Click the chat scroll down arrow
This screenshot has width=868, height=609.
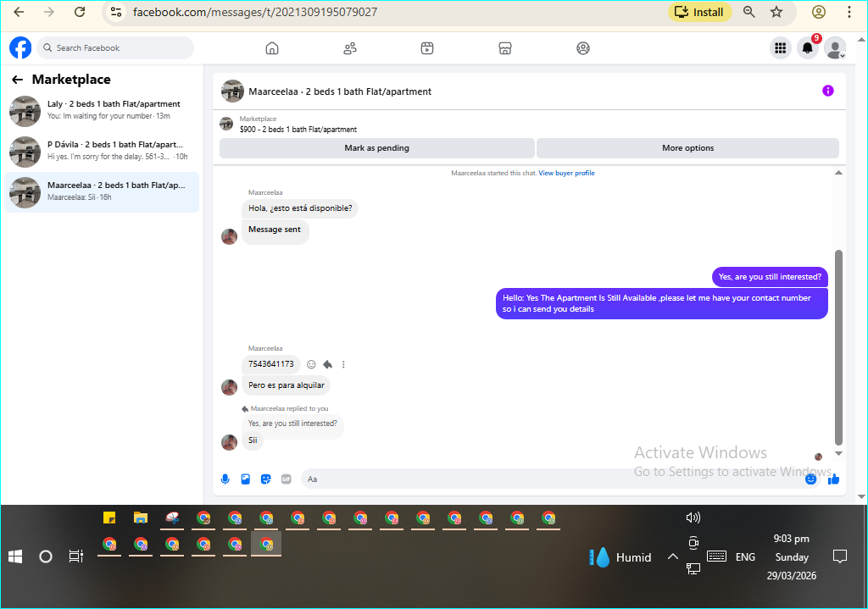pyautogui.click(x=838, y=453)
